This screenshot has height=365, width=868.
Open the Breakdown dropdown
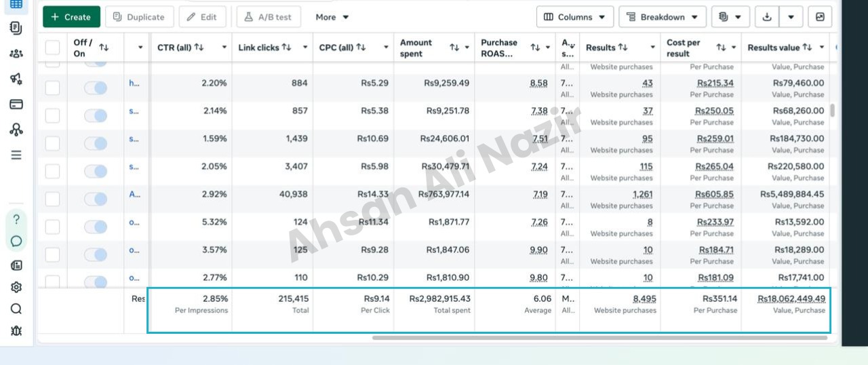pos(663,17)
